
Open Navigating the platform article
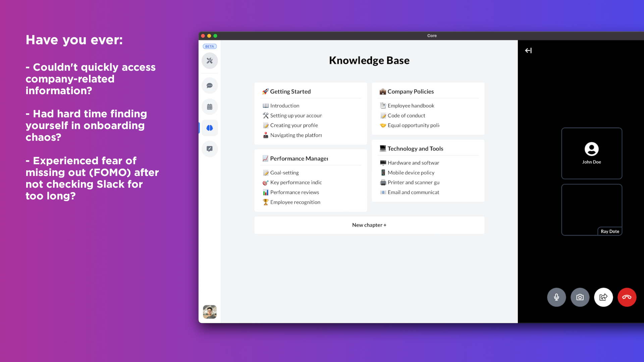tap(292, 135)
